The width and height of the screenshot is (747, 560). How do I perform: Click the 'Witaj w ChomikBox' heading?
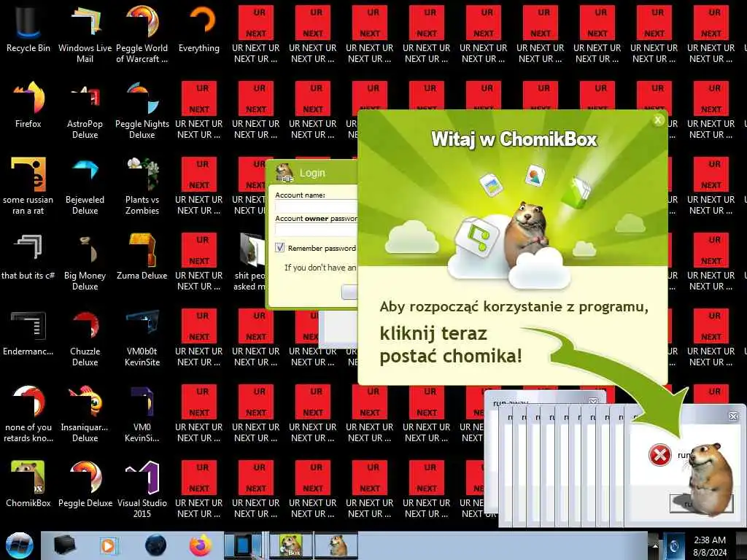pos(514,139)
